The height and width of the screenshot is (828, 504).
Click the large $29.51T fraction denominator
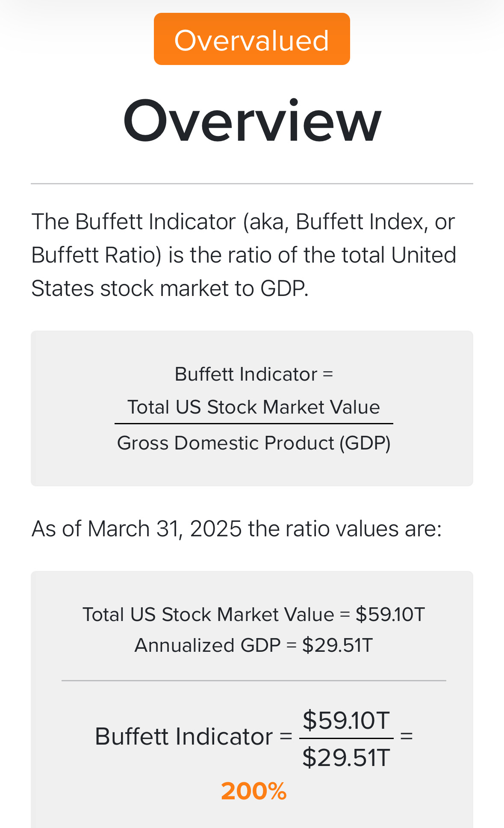click(x=346, y=758)
